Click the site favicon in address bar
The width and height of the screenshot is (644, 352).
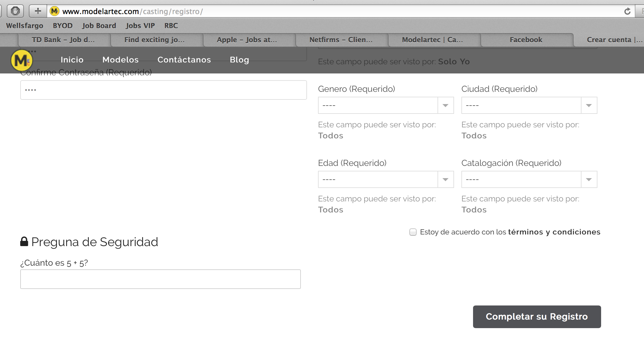[55, 11]
